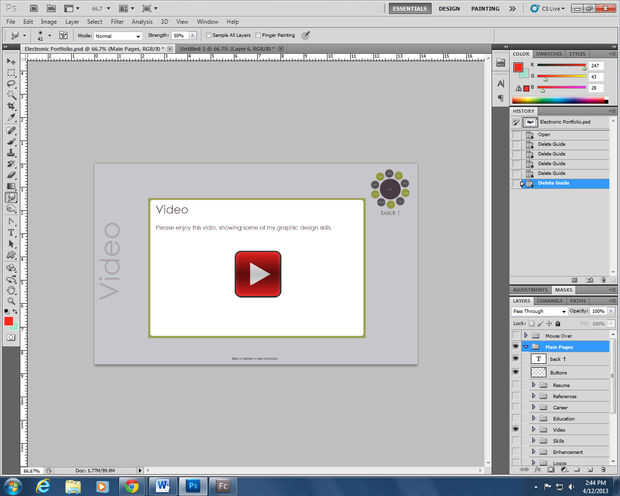Toggle visibility of the Video layer group

click(516, 427)
